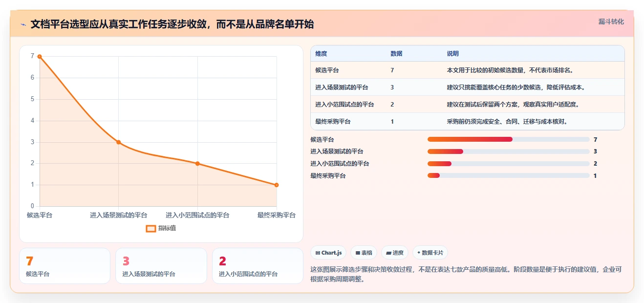Open the 候选平台 data card showing 7
This screenshot has height=303, width=644.
[x=64, y=266]
